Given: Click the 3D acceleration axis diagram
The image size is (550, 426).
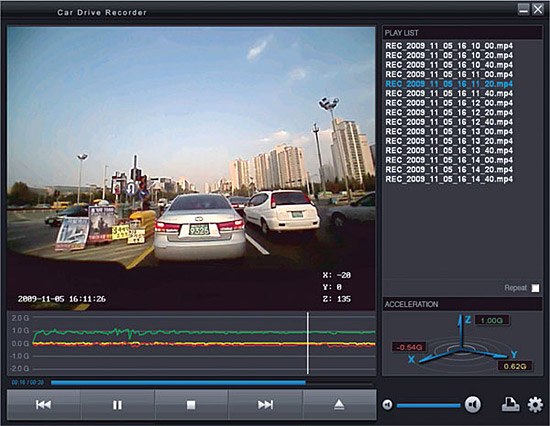Looking at the screenshot, I should [462, 344].
